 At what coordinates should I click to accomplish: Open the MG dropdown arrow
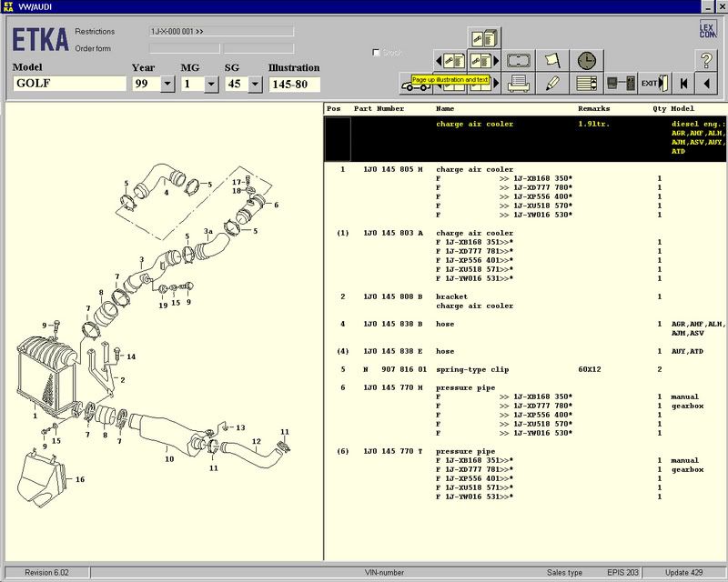[x=211, y=84]
